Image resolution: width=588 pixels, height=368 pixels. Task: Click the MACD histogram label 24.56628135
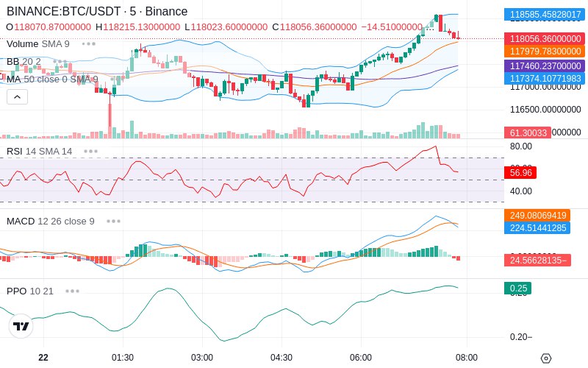538,261
